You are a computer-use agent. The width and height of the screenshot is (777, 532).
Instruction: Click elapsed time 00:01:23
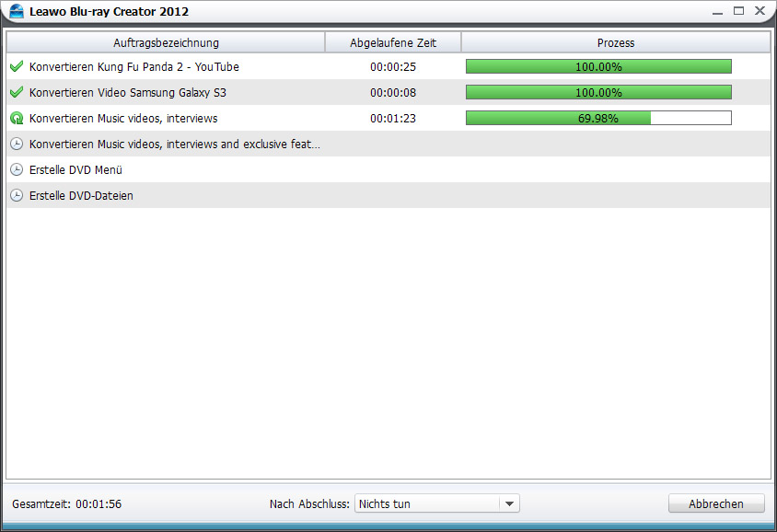point(393,119)
